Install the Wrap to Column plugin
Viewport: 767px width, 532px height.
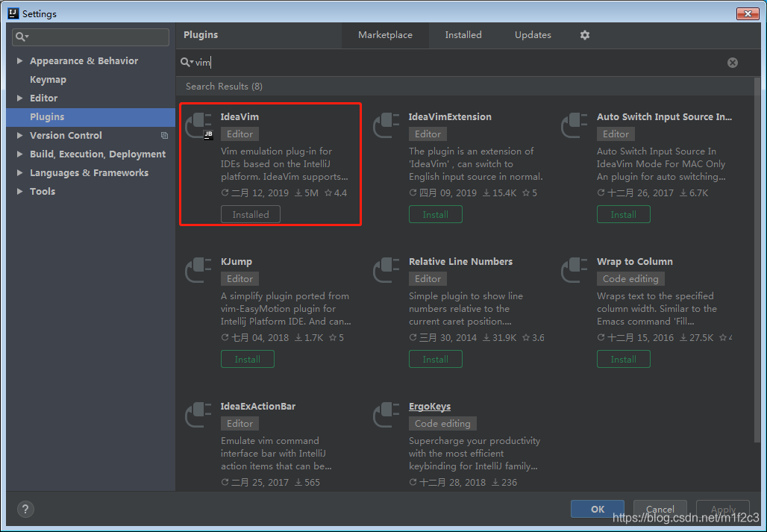coord(623,359)
